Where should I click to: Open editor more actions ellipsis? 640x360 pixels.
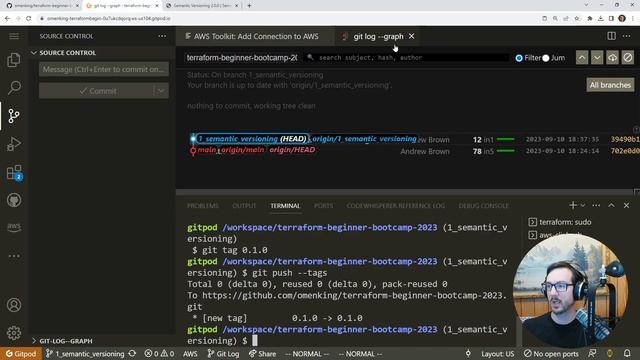pyautogui.click(x=627, y=36)
